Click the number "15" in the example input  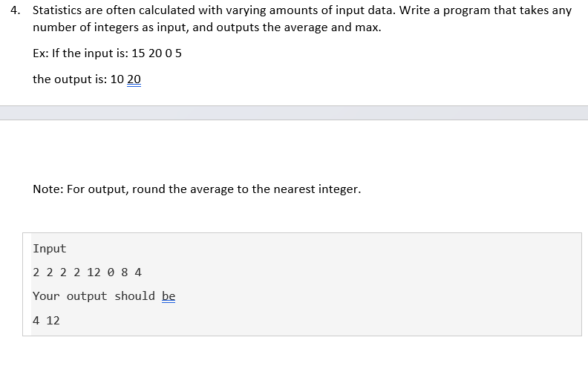138,53
